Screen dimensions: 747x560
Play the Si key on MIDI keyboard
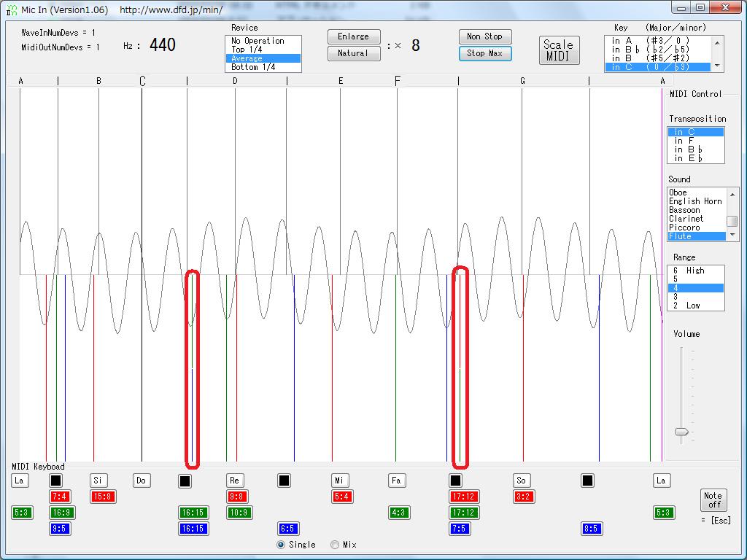tap(98, 480)
